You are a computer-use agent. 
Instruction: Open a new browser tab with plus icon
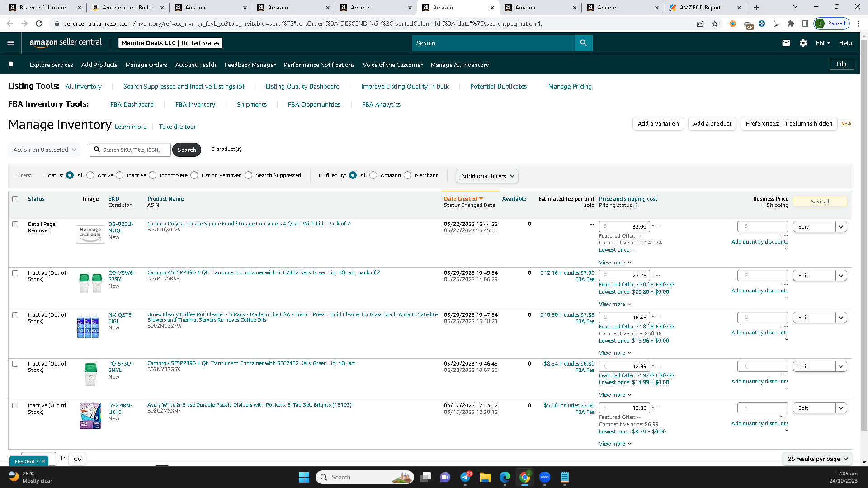(x=756, y=8)
